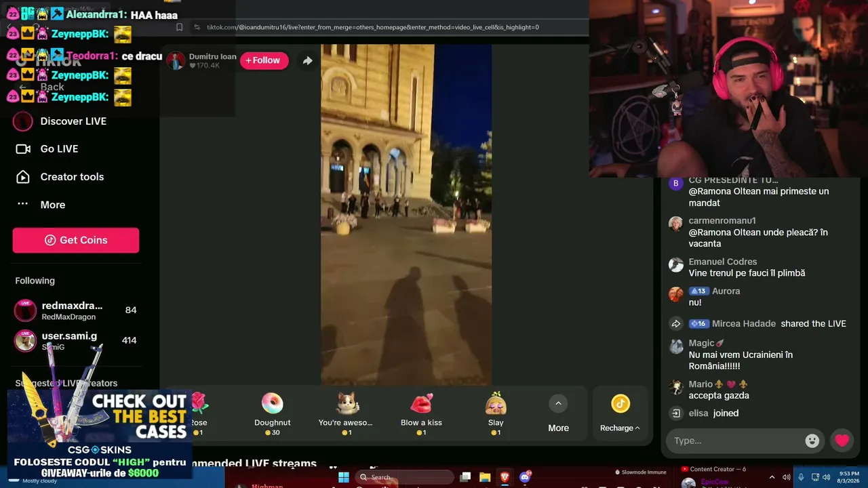The image size is (868, 488).
Task: Click the 414 viewer count for user.sami.g
Action: [x=129, y=340]
